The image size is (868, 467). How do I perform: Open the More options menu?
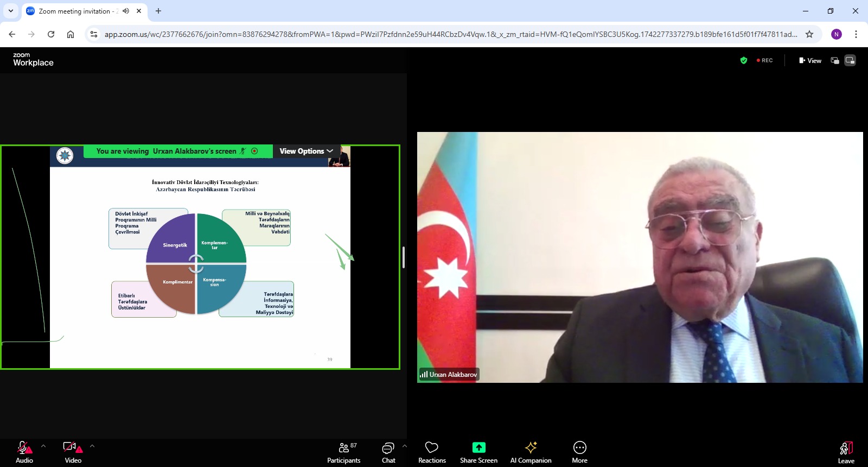579,452
